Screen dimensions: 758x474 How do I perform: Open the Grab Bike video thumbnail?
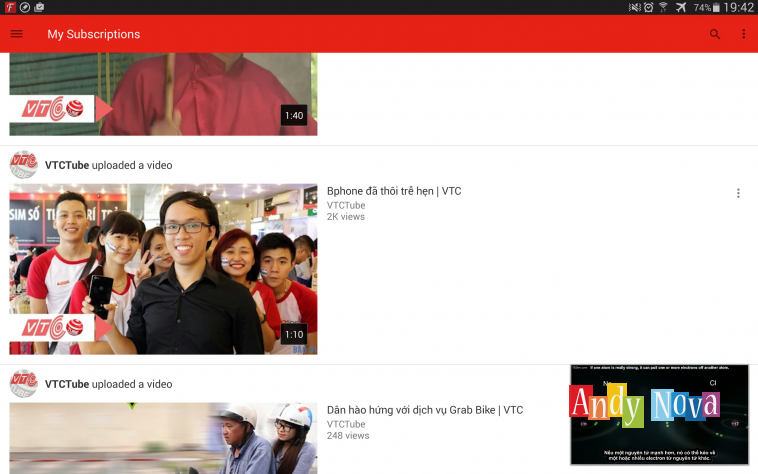pos(163,438)
